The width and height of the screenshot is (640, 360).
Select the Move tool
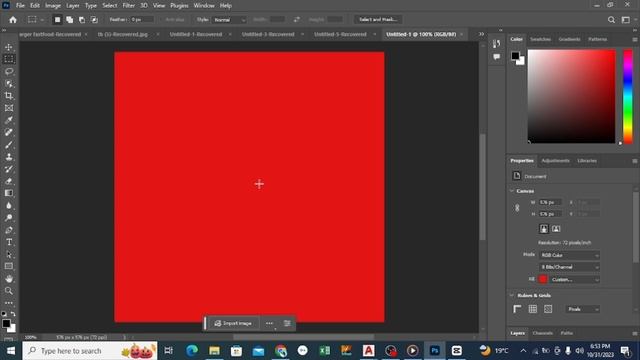[x=9, y=47]
